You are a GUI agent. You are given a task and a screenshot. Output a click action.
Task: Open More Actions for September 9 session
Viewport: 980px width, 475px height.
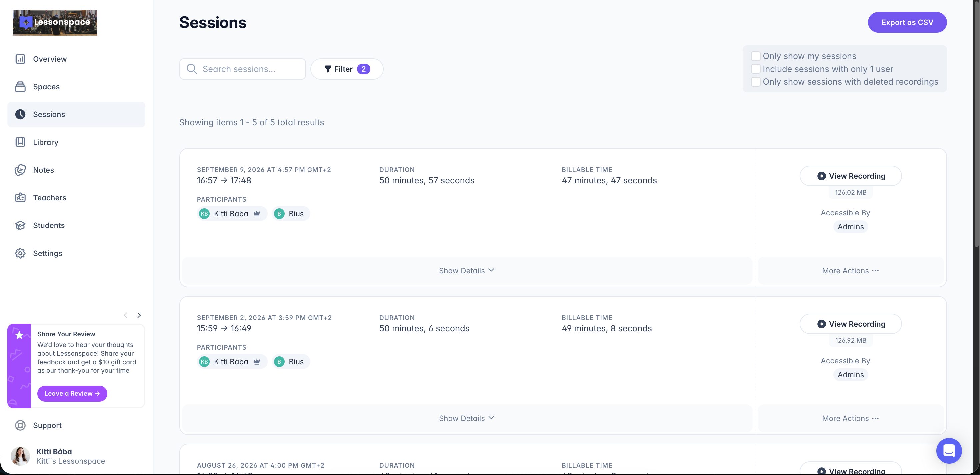[851, 271]
